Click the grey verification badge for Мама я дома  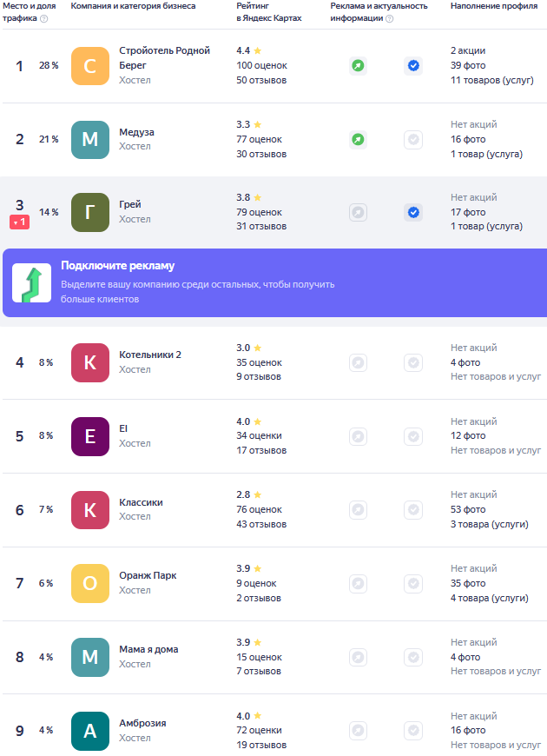point(413,657)
